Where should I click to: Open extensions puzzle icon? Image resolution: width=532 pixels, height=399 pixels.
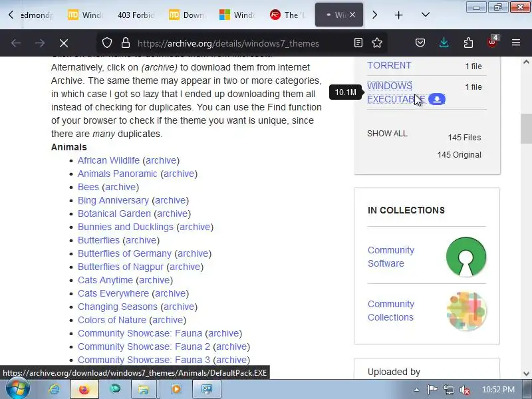468,43
